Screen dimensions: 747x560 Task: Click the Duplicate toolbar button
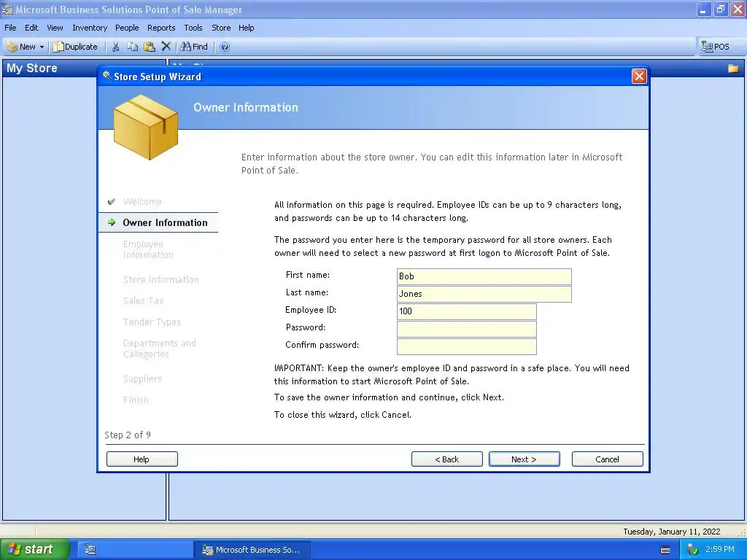[75, 47]
